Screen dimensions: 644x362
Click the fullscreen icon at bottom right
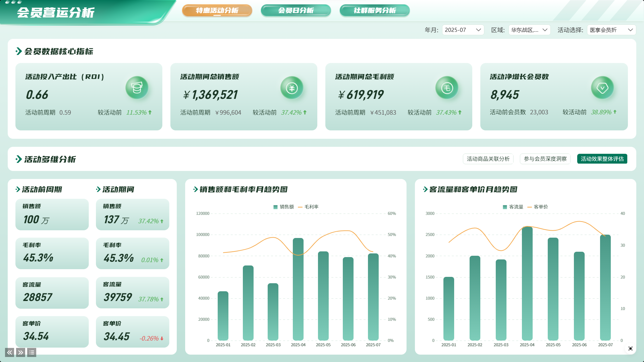[630, 349]
